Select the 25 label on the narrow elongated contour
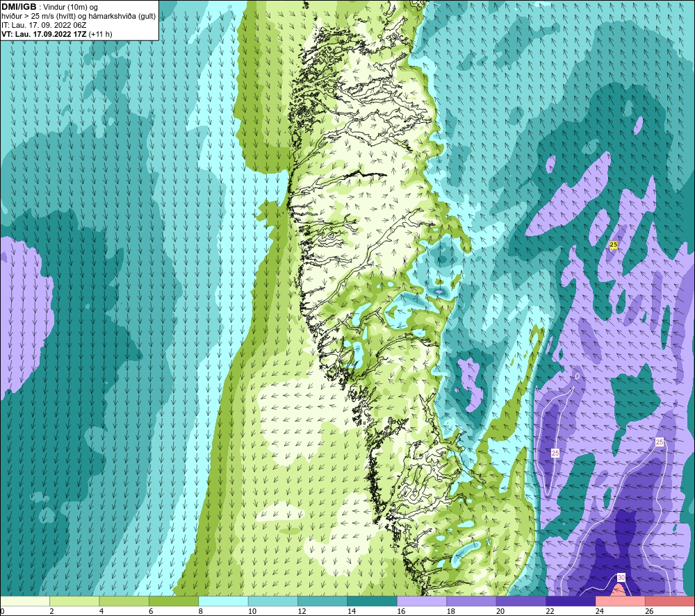 (x=555, y=453)
